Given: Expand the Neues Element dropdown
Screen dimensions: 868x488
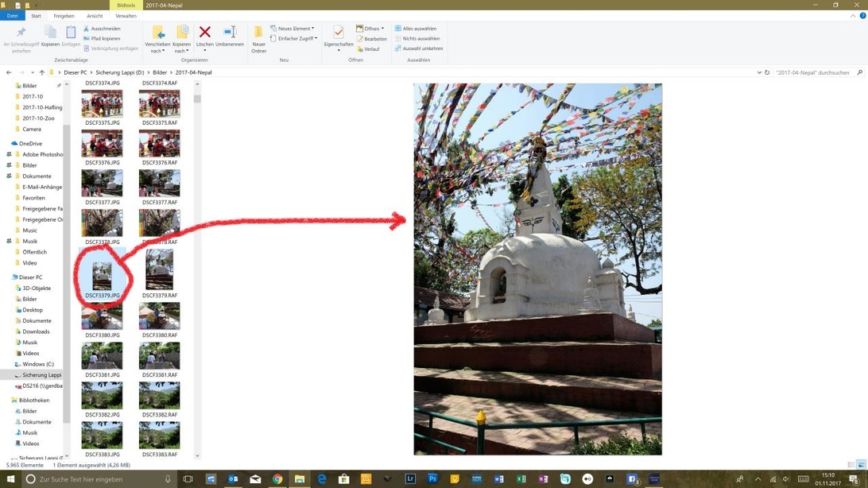Looking at the screenshot, I should coord(293,29).
